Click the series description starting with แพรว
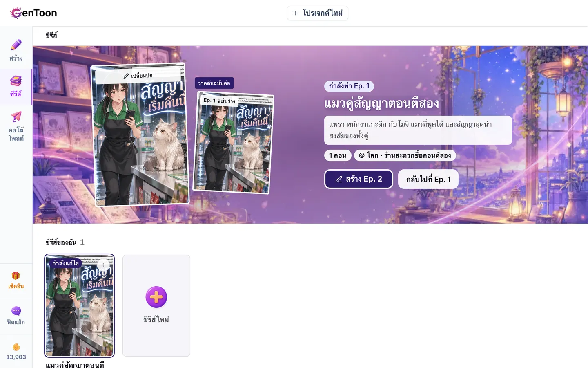This screenshot has width=588, height=368. [x=418, y=130]
